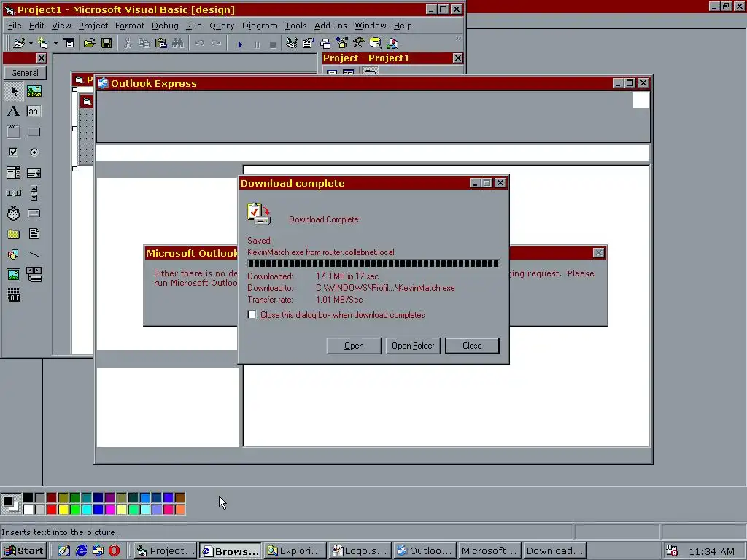This screenshot has width=747, height=560.
Task: Expand Add Form dropdown arrow
Action: [55, 43]
